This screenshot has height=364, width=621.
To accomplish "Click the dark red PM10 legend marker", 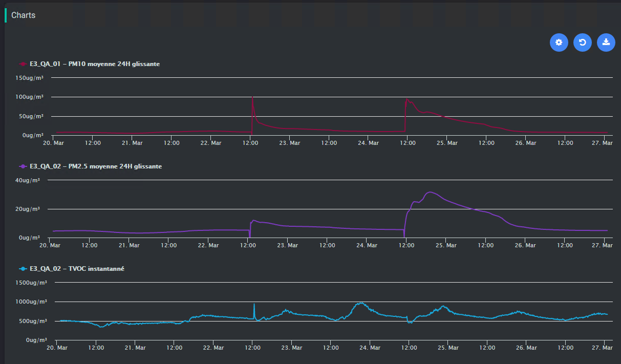I will pyautogui.click(x=23, y=64).
